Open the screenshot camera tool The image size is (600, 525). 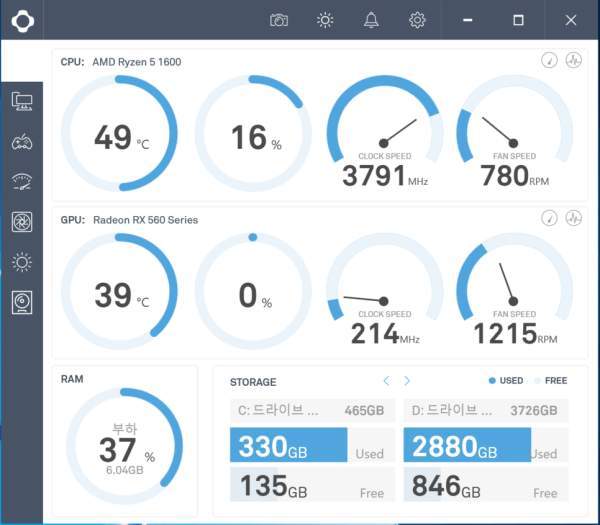pos(279,20)
